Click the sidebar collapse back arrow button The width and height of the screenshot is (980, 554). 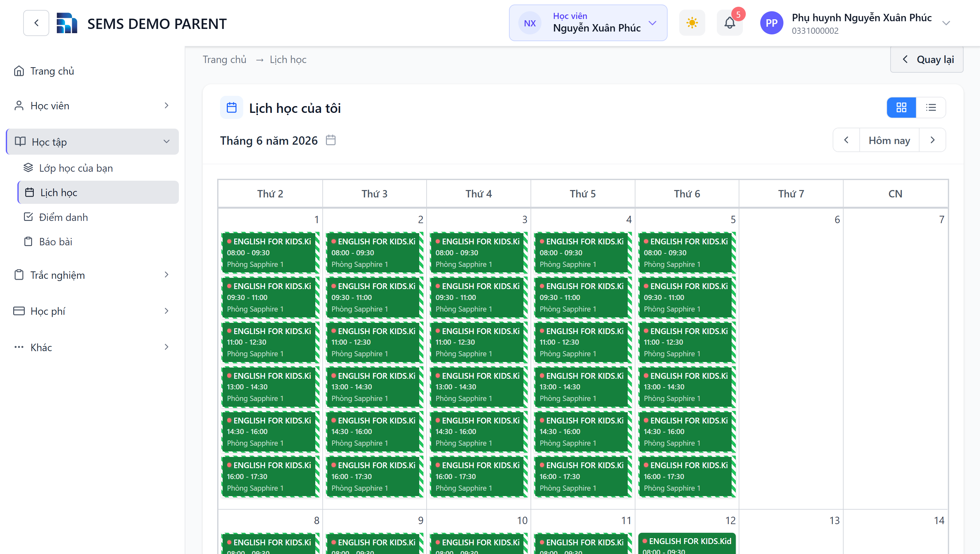(36, 23)
